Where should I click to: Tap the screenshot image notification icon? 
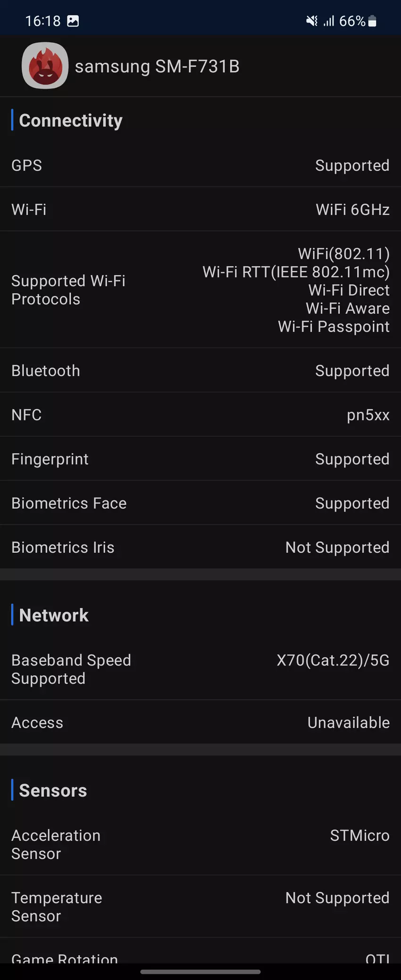(x=73, y=21)
